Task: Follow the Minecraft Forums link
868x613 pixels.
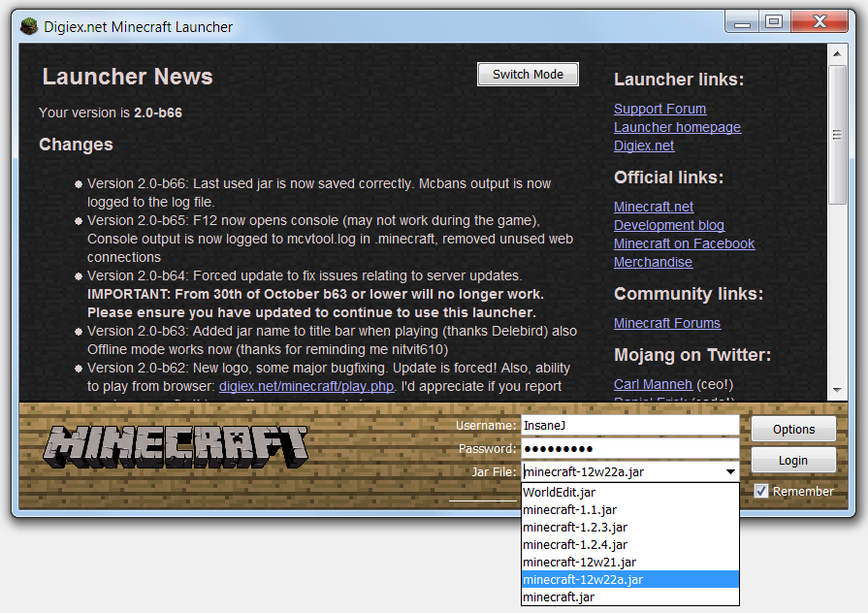Action: tap(666, 323)
